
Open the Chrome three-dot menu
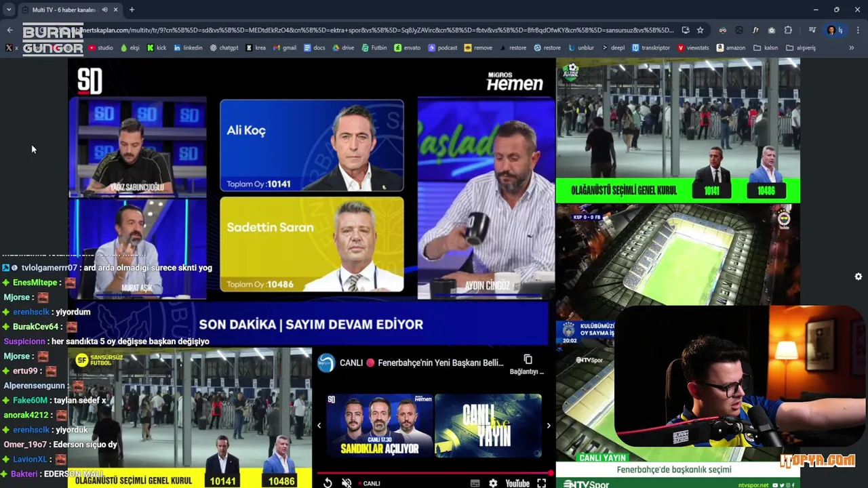click(x=858, y=30)
